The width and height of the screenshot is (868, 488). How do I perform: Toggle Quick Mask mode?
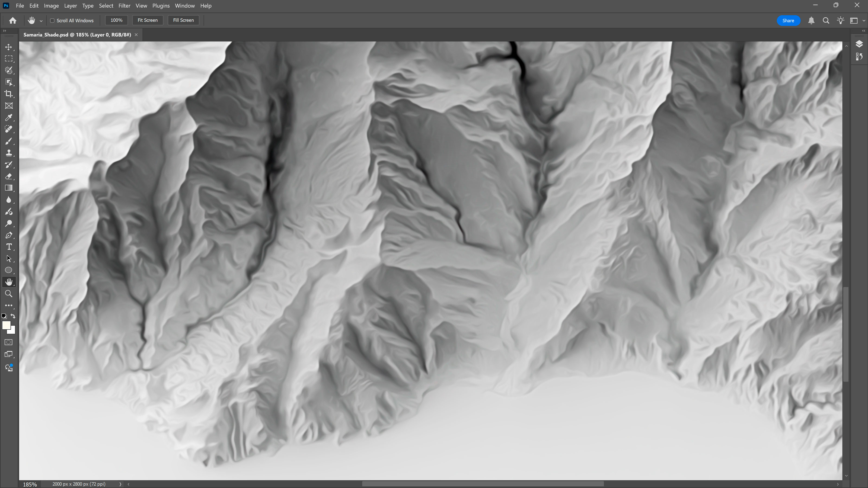[x=8, y=342]
